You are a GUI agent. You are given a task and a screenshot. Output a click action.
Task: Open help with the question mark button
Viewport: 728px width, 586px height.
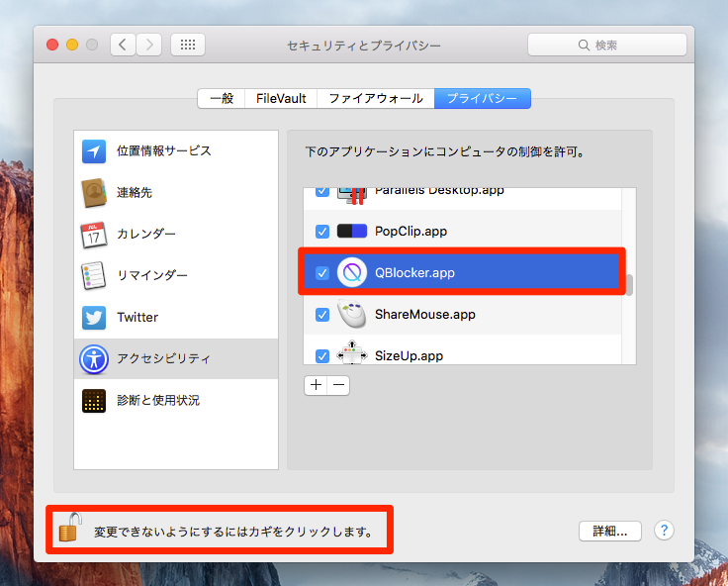(664, 531)
